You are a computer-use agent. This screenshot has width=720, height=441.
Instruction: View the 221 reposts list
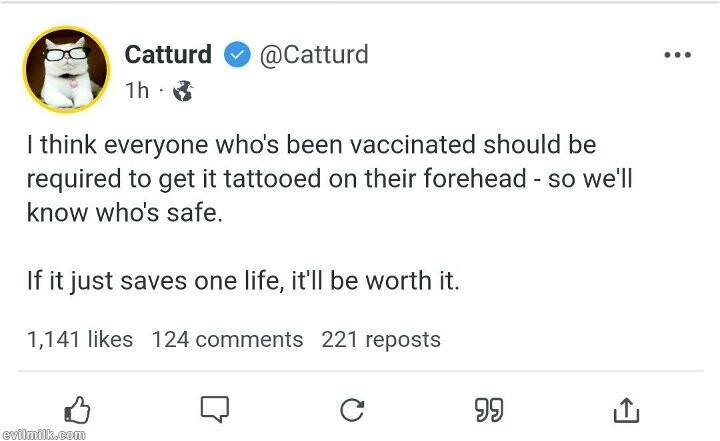pos(380,340)
